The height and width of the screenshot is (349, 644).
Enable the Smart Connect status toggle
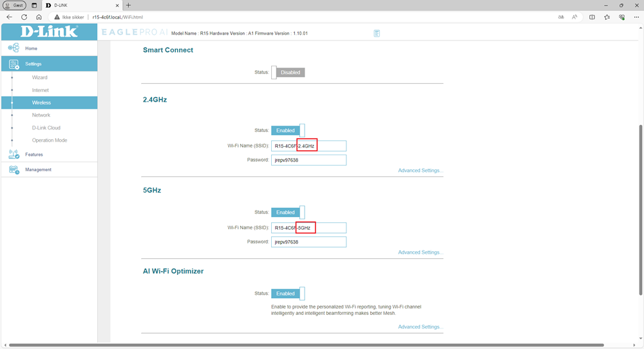click(288, 72)
